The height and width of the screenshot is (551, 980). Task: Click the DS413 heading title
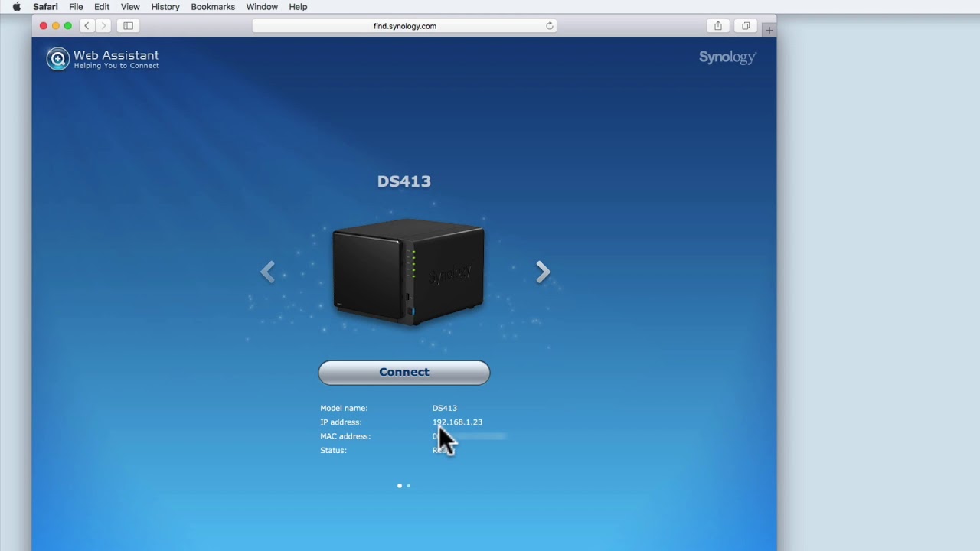[404, 181]
